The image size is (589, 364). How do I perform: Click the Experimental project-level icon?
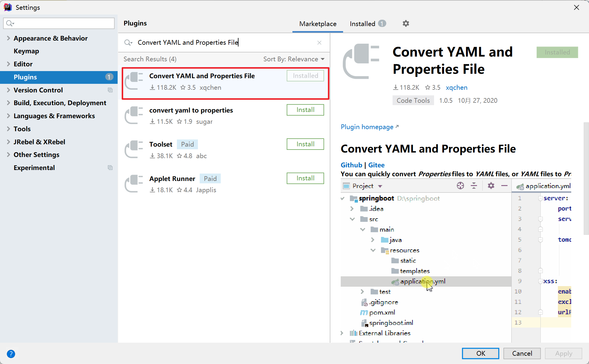click(110, 168)
